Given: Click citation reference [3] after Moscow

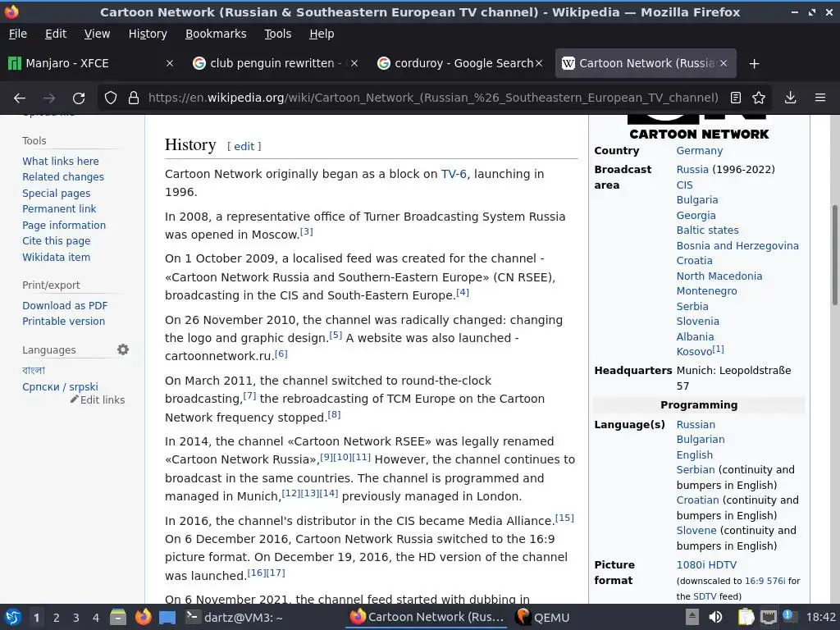Looking at the screenshot, I should [307, 232].
